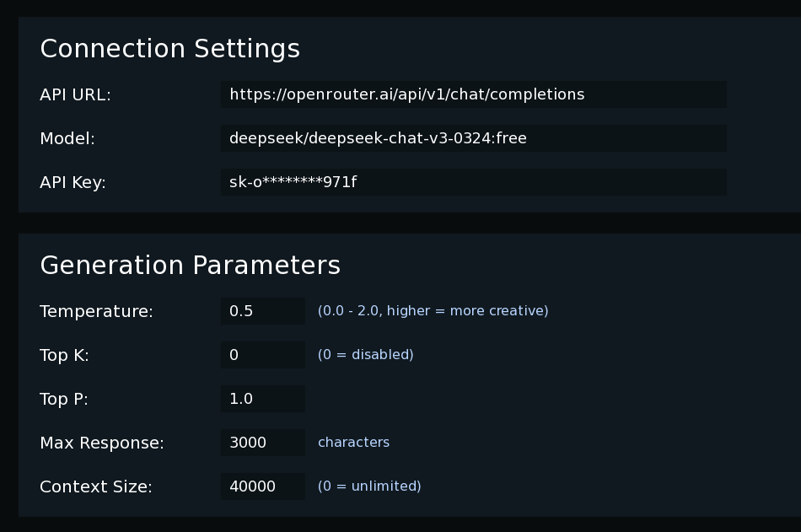Image resolution: width=801 pixels, height=532 pixels.
Task: Select the Temperature value box
Action: 262,311
